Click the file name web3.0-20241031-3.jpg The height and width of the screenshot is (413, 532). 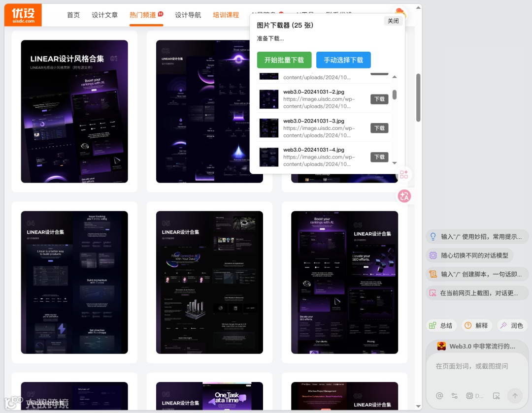pos(314,121)
